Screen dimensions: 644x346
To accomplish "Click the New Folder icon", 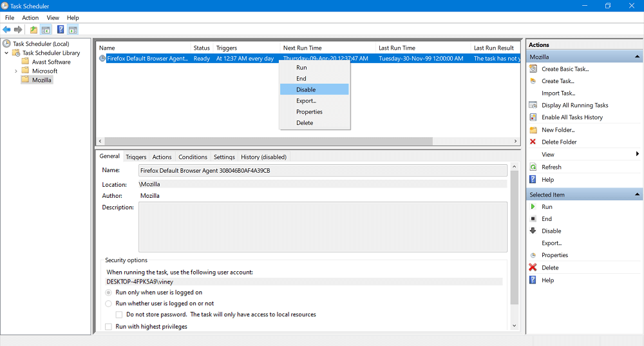I will point(533,130).
